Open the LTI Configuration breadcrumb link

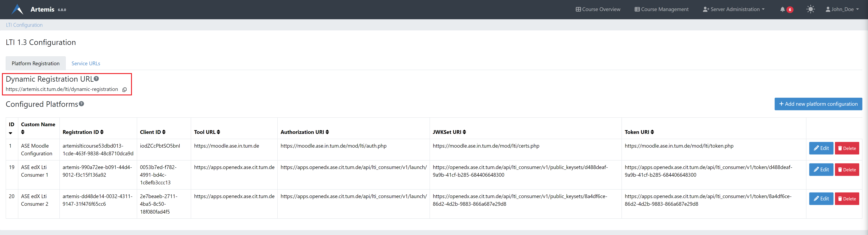[24, 25]
